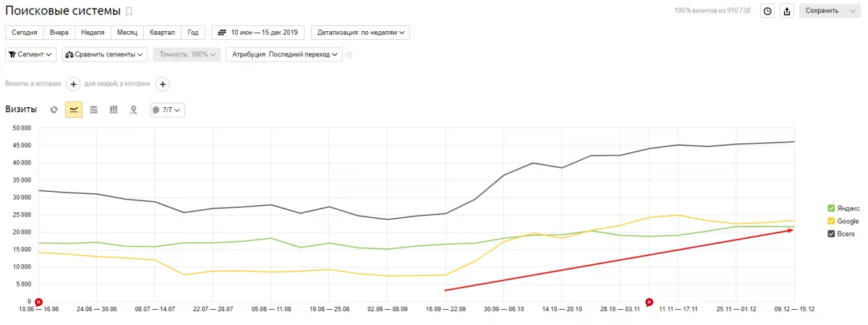Open the report history clock icon

coord(767,11)
